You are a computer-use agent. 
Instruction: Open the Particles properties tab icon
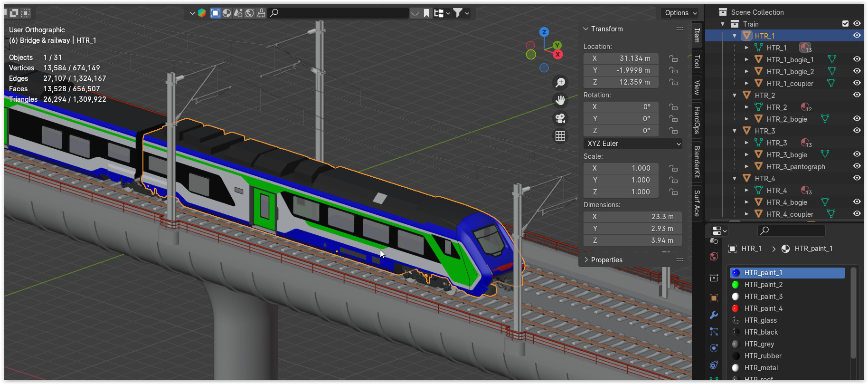(x=714, y=331)
